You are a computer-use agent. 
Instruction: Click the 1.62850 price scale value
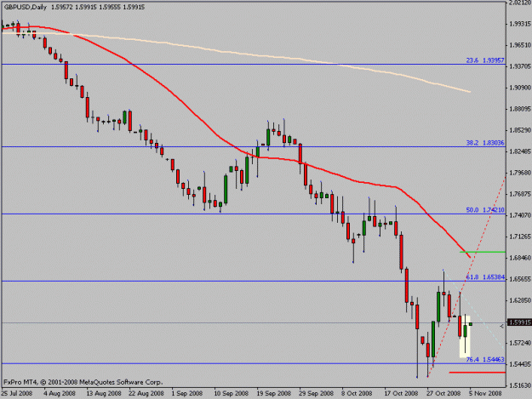[520, 300]
